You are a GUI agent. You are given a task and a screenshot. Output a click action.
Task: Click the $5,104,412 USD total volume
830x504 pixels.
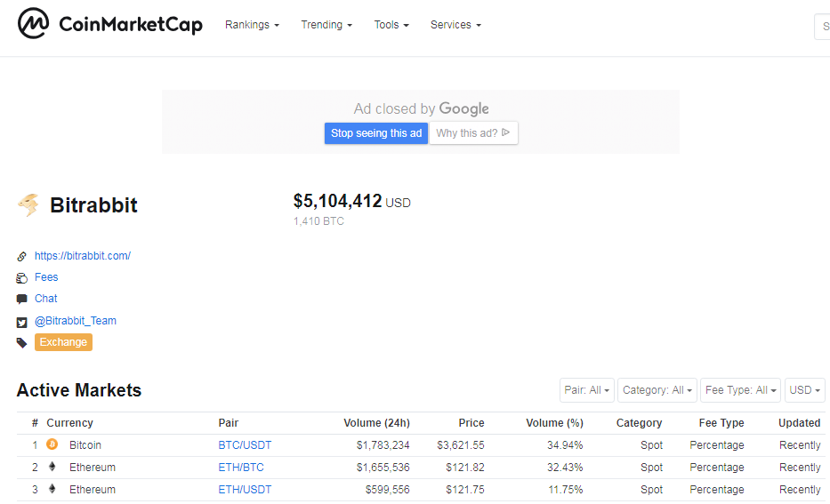[352, 202]
